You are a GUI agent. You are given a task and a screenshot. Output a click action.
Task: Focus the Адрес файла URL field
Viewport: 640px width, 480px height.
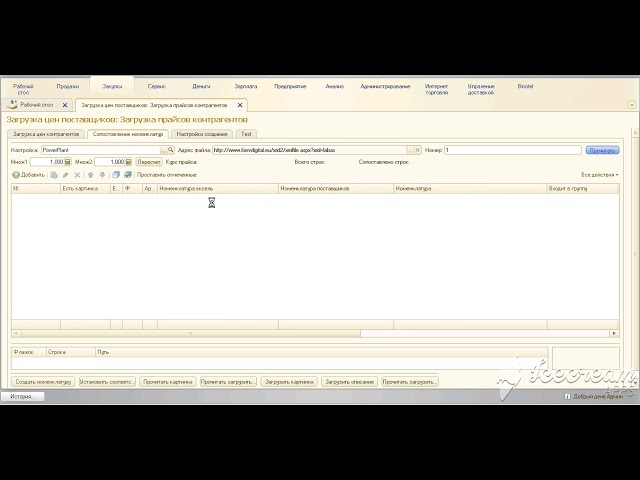310,150
